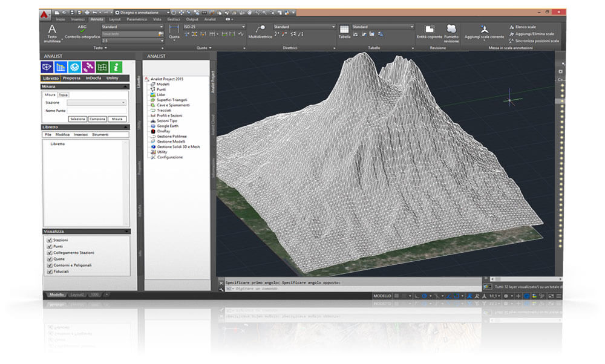Toggle the Quote checkbox in Visualizza
This screenshot has height=364, width=605.
pyautogui.click(x=50, y=259)
